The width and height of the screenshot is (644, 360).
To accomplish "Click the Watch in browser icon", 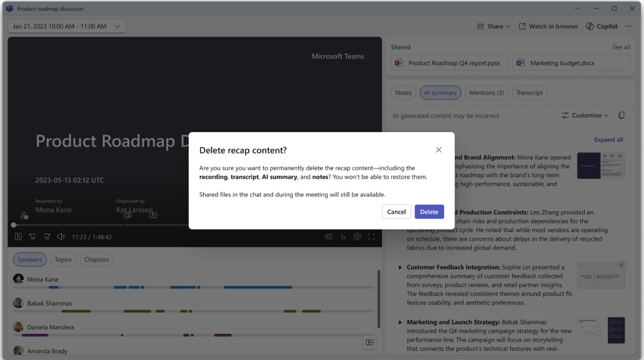I will (522, 26).
